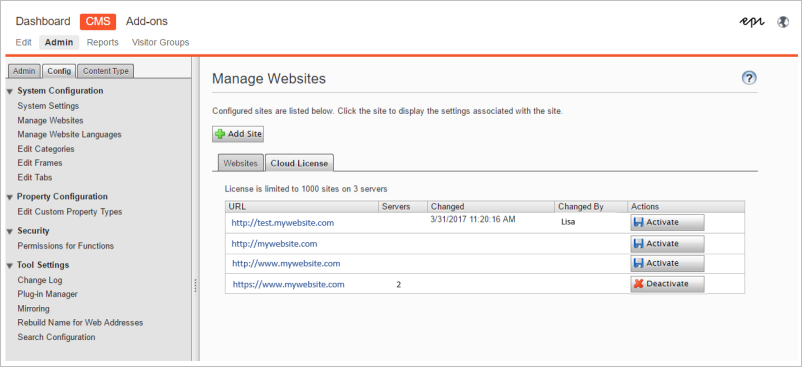The height and width of the screenshot is (367, 802).
Task: Select the Admin submenu item
Action: pos(59,42)
